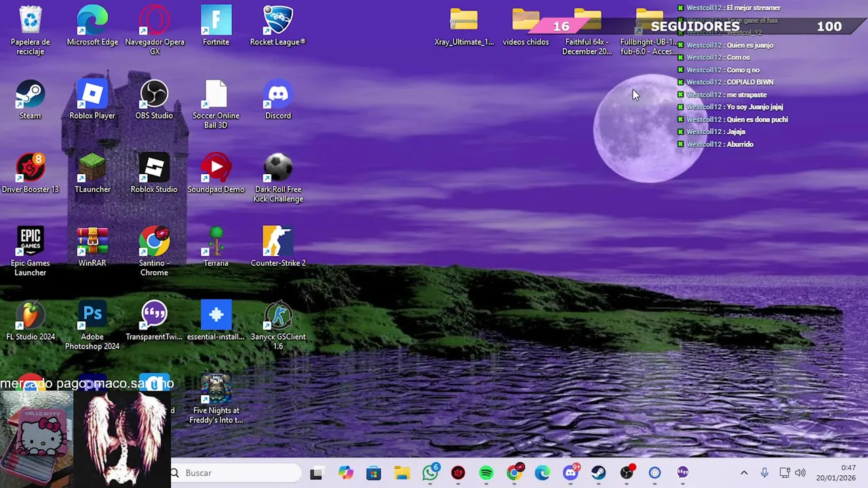Image resolution: width=868 pixels, height=488 pixels.
Task: Select the Soccer Online Ball 3D file
Action: (216, 104)
